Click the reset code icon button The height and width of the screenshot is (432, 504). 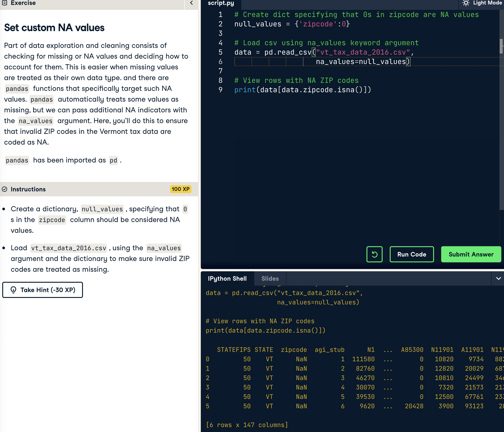tap(374, 254)
